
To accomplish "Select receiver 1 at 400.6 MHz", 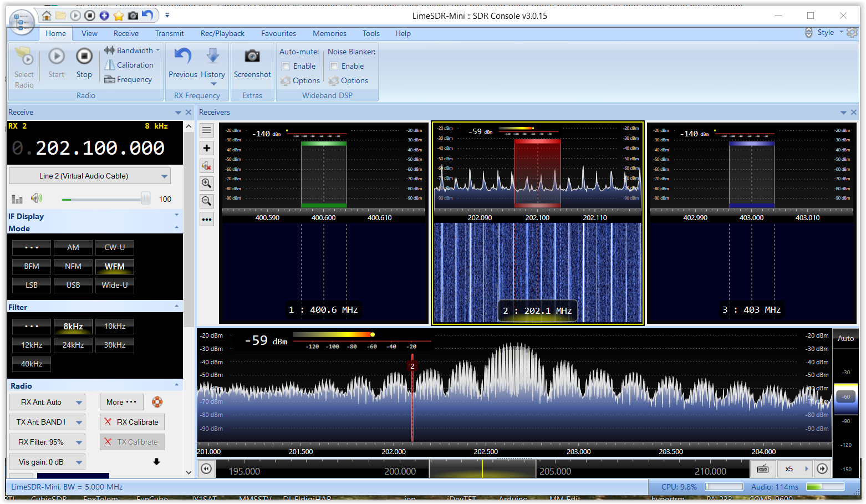I will click(323, 223).
